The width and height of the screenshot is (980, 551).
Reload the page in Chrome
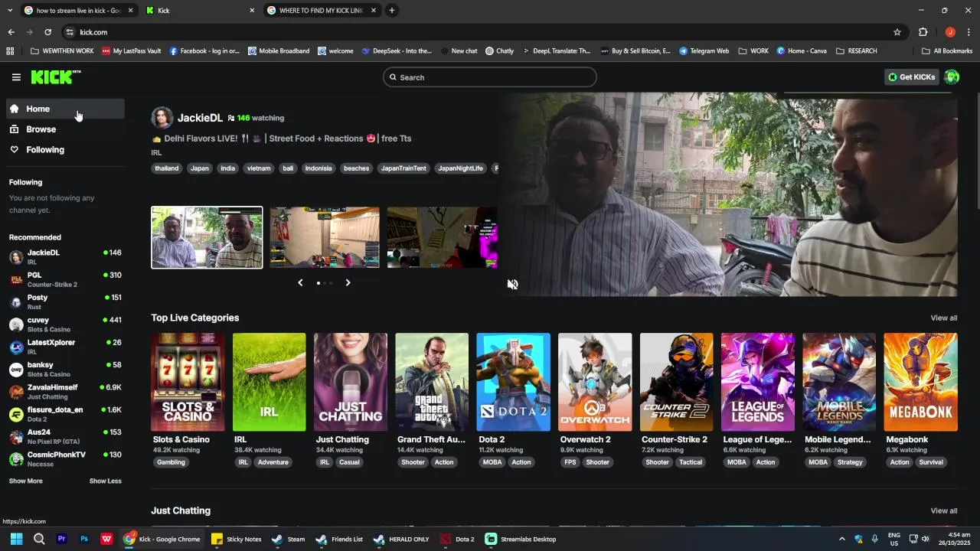[x=47, y=32]
